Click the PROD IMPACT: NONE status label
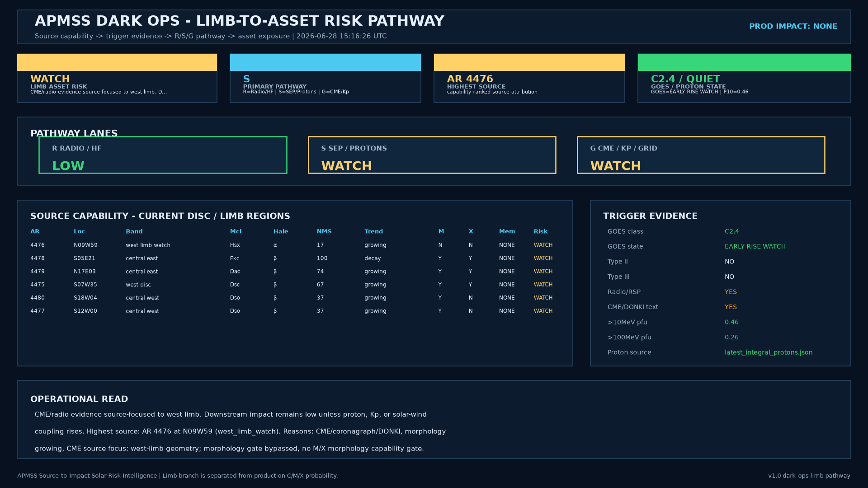Screen dimensions: 868x488 tap(793, 27)
